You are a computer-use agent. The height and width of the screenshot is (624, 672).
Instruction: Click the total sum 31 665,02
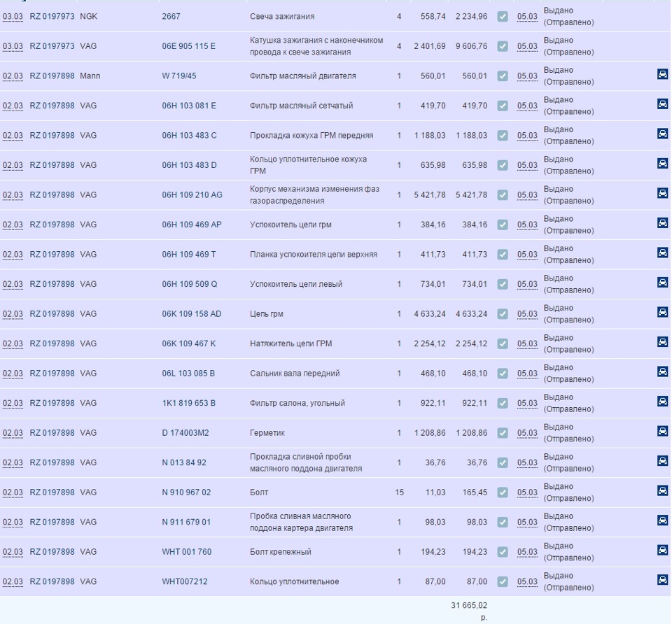point(469,606)
